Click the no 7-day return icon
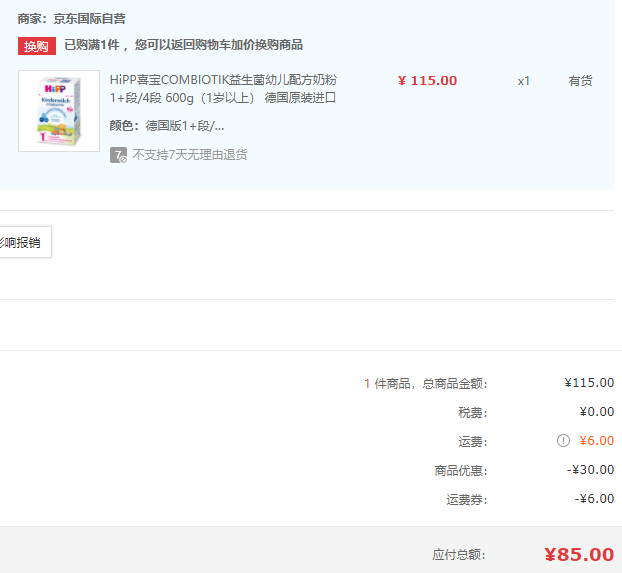The image size is (622, 573). pyautogui.click(x=118, y=155)
